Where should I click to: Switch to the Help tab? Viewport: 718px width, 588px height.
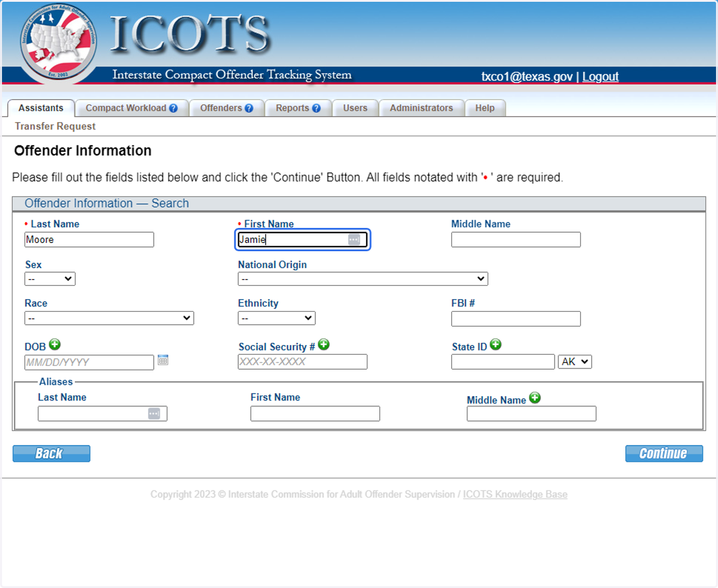pyautogui.click(x=485, y=108)
